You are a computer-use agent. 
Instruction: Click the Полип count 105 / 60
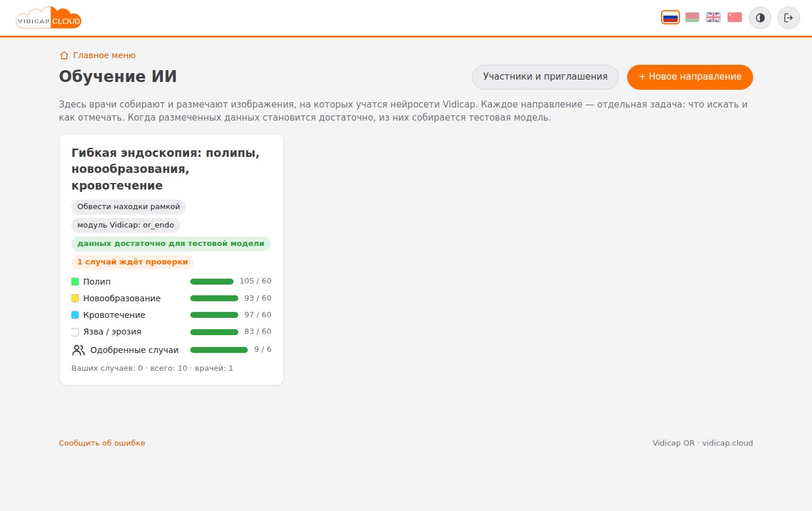pyautogui.click(x=256, y=281)
